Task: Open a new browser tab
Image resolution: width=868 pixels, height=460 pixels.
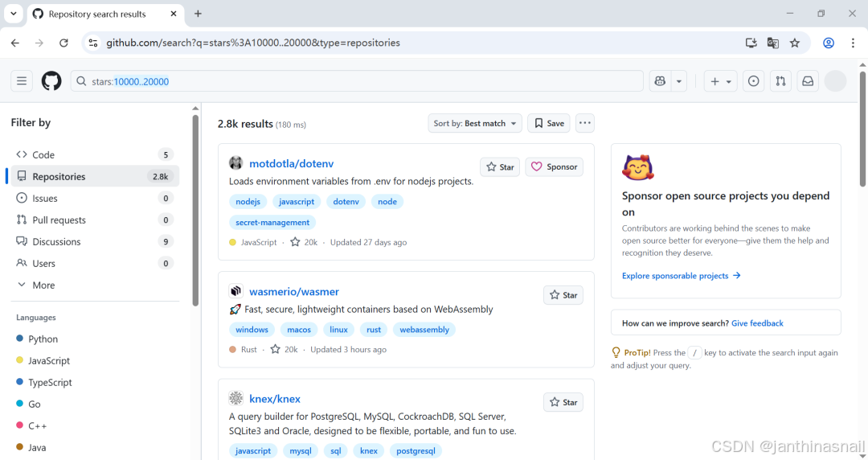Action: [198, 14]
